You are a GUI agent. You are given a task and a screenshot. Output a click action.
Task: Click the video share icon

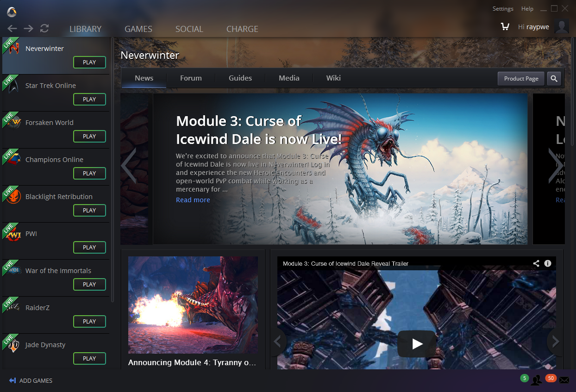[536, 263]
